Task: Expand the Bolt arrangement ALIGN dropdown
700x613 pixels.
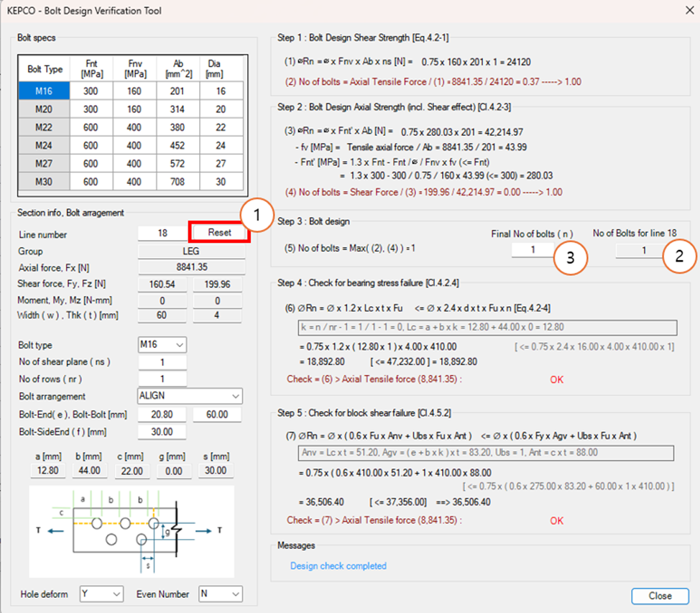Action: tap(190, 397)
